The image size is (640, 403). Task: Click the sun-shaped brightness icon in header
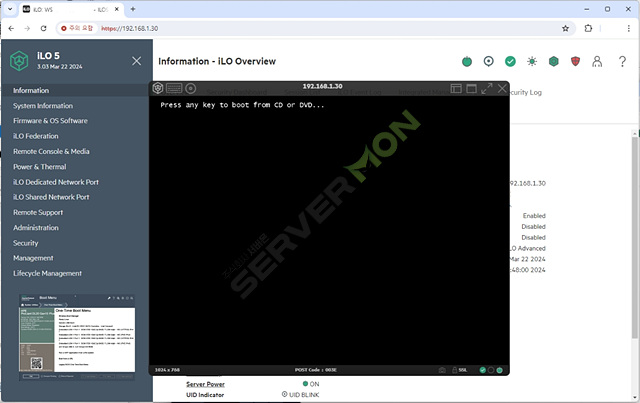coord(532,61)
